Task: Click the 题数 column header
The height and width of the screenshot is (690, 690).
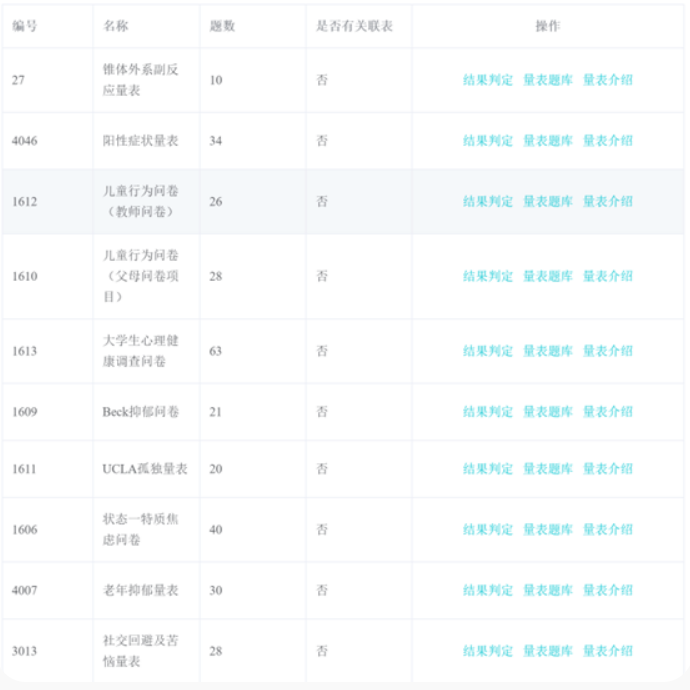Action: (222, 26)
